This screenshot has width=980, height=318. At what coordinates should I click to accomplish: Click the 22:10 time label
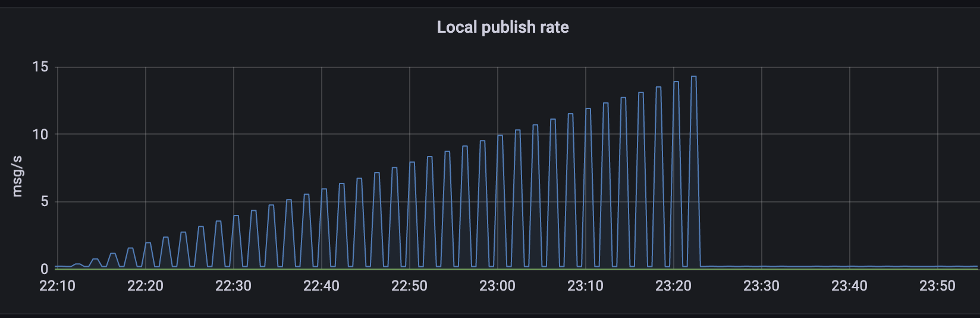pyautogui.click(x=57, y=286)
